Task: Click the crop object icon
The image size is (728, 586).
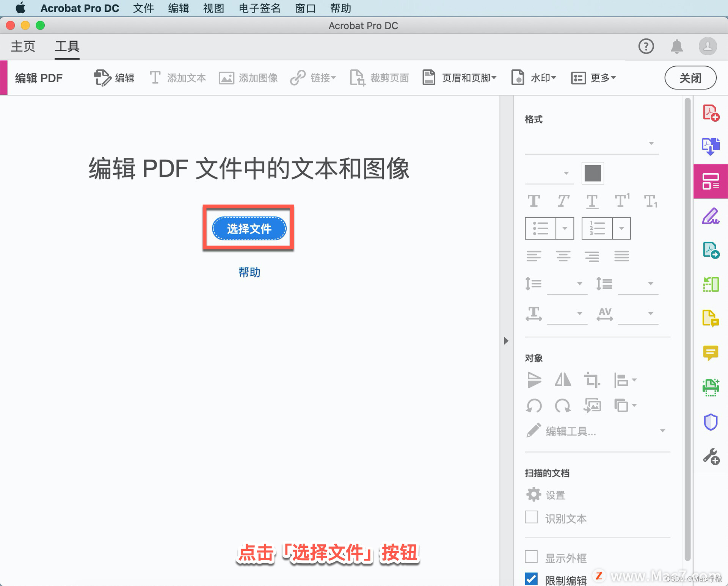Action: (x=592, y=379)
